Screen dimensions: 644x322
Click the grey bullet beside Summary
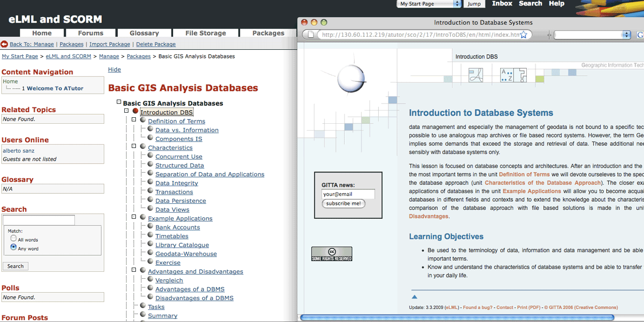[x=143, y=314]
